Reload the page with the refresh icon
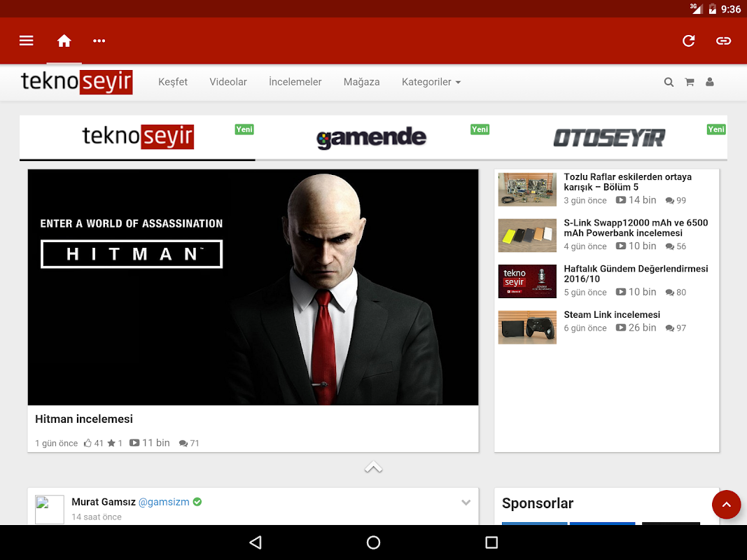The image size is (747, 560). pos(688,41)
